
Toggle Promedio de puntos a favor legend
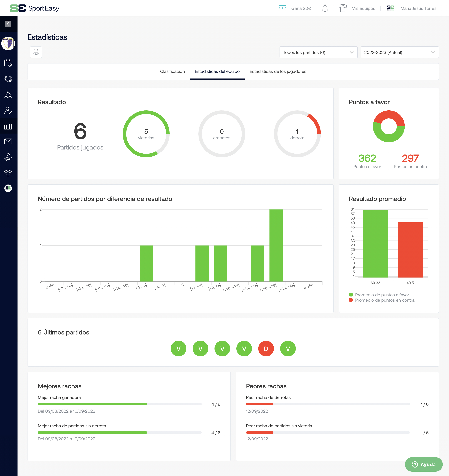click(379, 295)
